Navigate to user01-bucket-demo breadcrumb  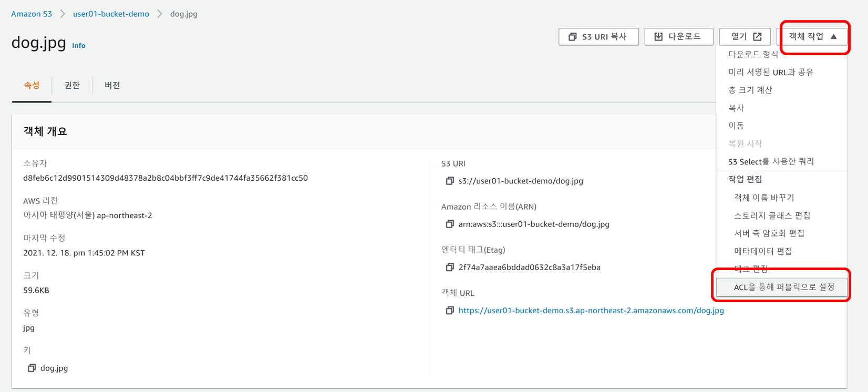coord(111,14)
